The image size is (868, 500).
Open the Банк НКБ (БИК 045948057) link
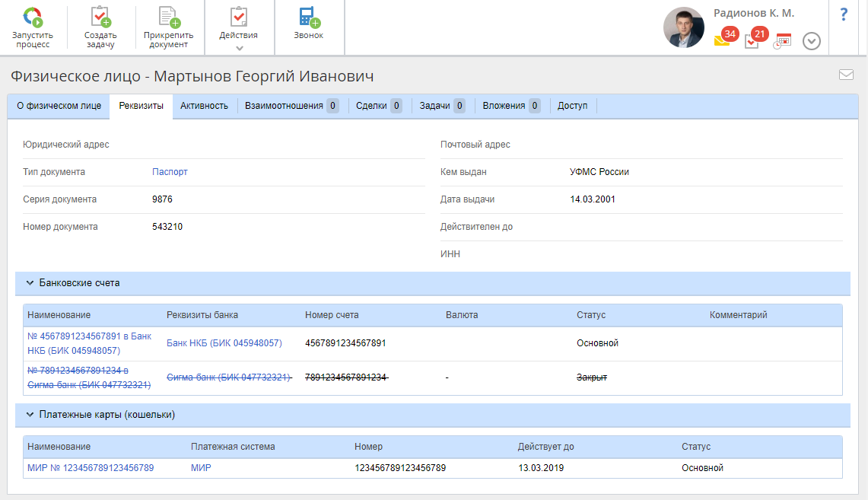224,343
